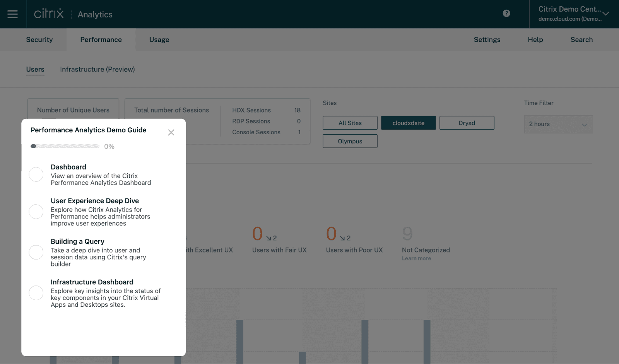Click the HDX Sessions row
The image size is (619, 364).
pos(266,110)
